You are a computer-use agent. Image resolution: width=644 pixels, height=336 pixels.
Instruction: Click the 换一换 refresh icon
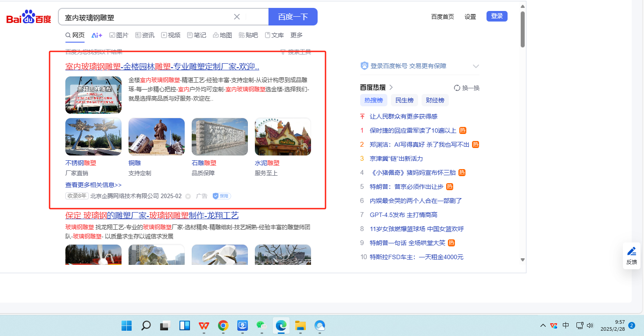457,88
